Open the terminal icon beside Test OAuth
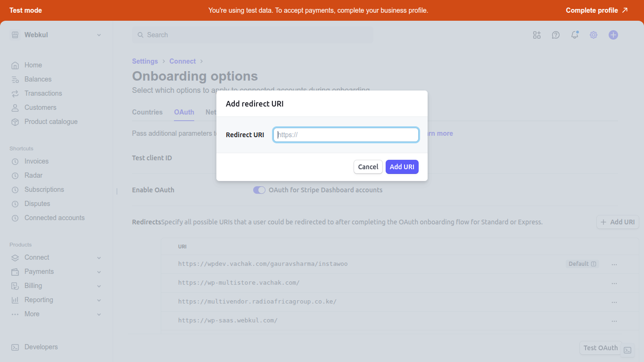 point(627,350)
